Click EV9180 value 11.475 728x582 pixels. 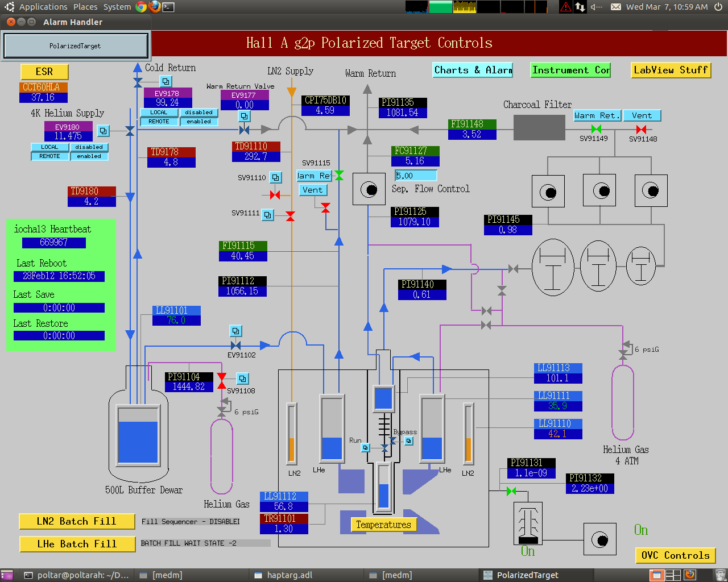pos(68,136)
